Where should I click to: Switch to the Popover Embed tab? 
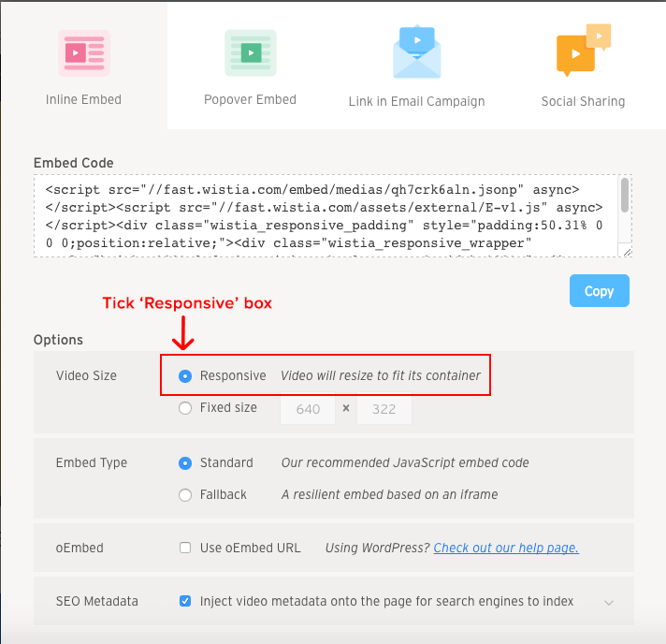pos(250,99)
